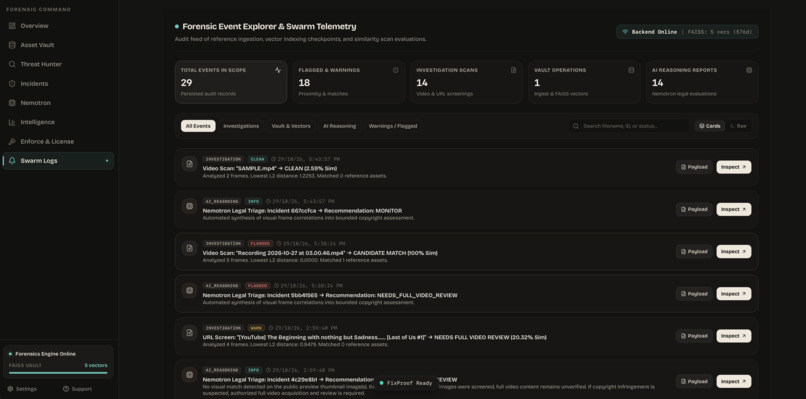
Task: Inspect Incident 4c29e8b1 legal triage
Action: coord(734,382)
